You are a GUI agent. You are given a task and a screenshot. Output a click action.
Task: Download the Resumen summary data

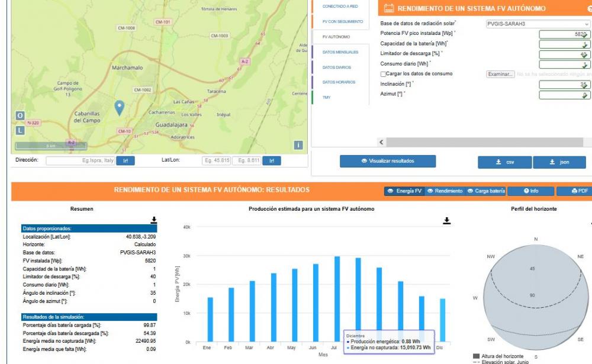click(x=154, y=220)
